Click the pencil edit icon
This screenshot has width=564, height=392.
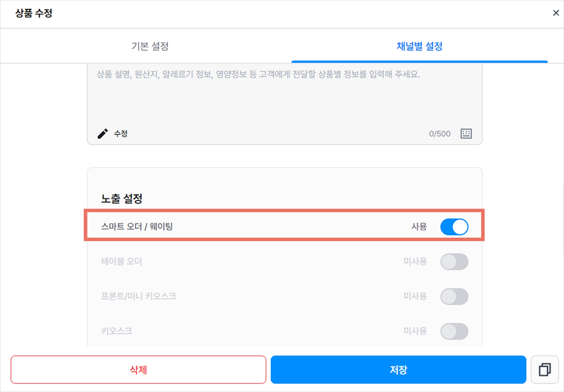103,134
